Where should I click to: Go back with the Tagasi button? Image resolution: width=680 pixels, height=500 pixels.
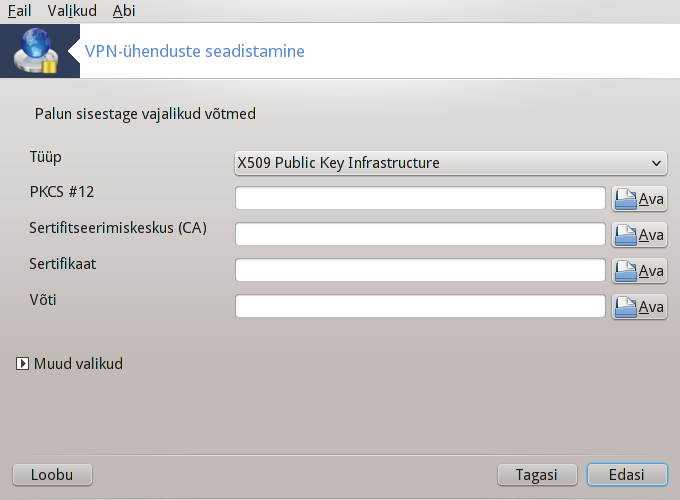tap(537, 475)
